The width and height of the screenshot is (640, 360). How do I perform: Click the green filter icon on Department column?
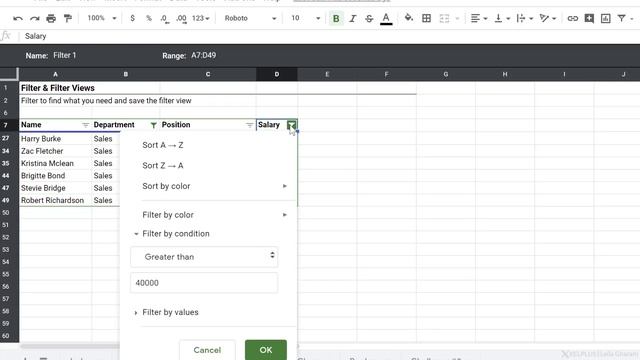153,125
